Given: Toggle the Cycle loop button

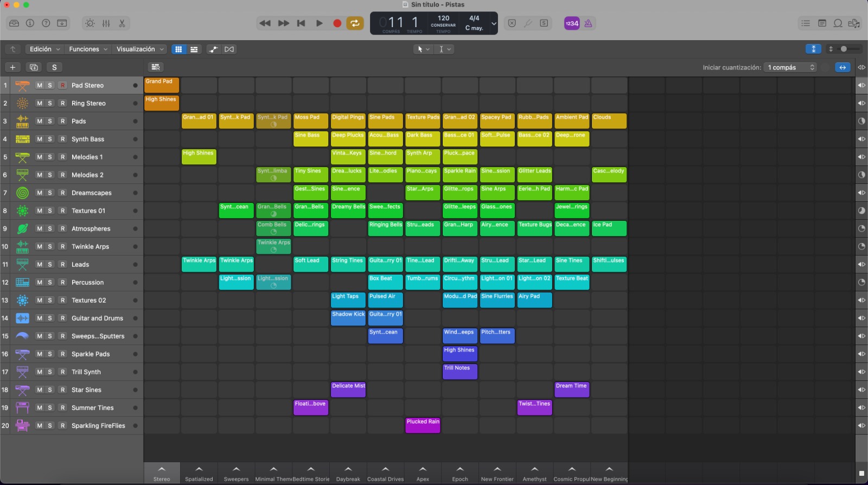Looking at the screenshot, I should coord(355,23).
